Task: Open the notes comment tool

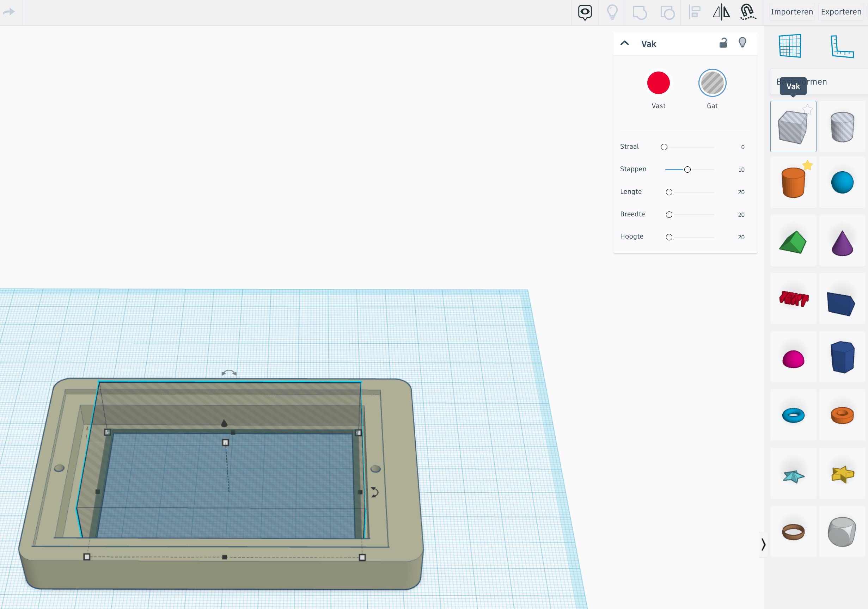Action: pos(585,12)
